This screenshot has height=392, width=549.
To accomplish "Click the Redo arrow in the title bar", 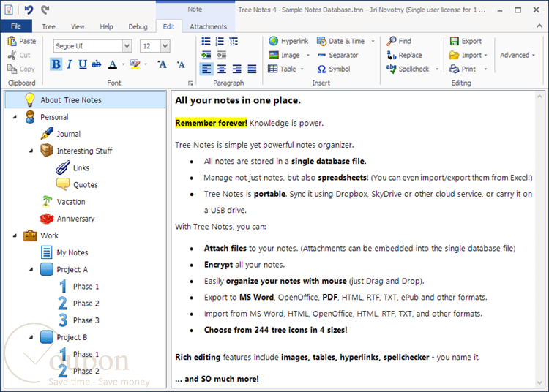I will (45, 10).
